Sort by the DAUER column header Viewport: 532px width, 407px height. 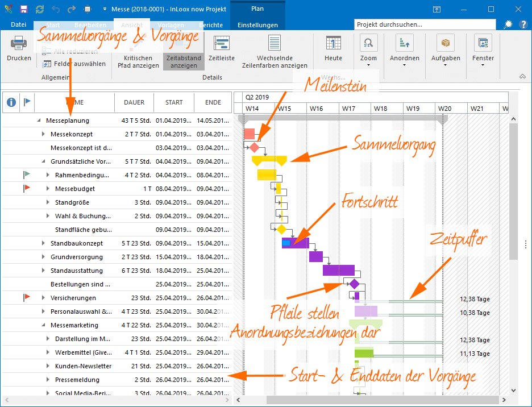(x=134, y=102)
